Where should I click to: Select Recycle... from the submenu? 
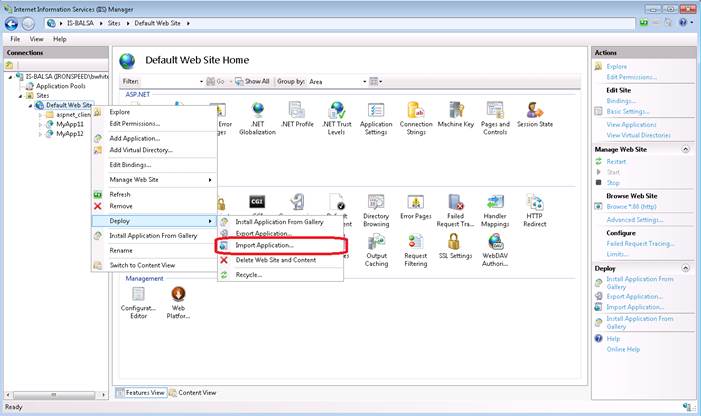[281, 275]
